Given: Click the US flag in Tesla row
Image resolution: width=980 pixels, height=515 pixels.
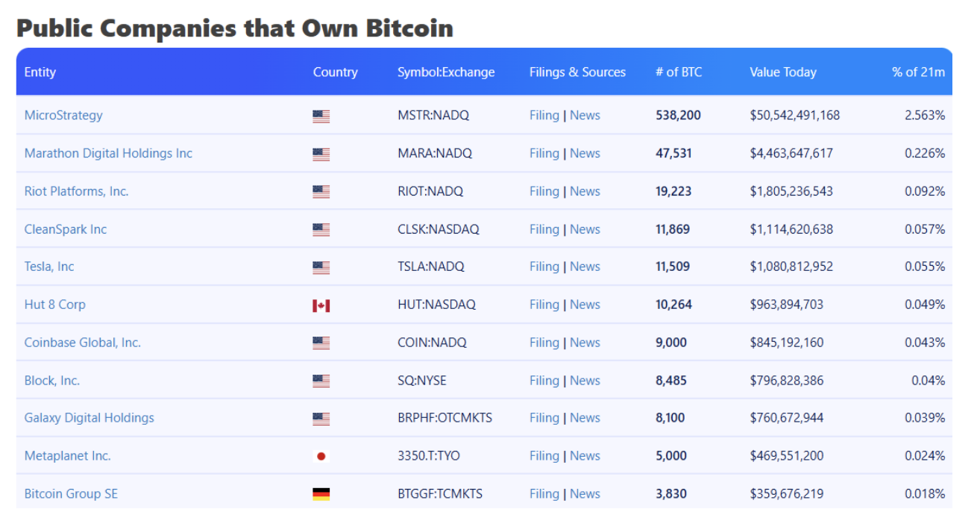Looking at the screenshot, I should coord(321,267).
